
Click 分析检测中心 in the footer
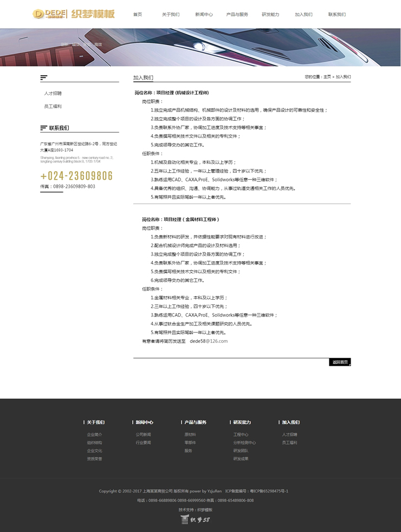tap(244, 443)
